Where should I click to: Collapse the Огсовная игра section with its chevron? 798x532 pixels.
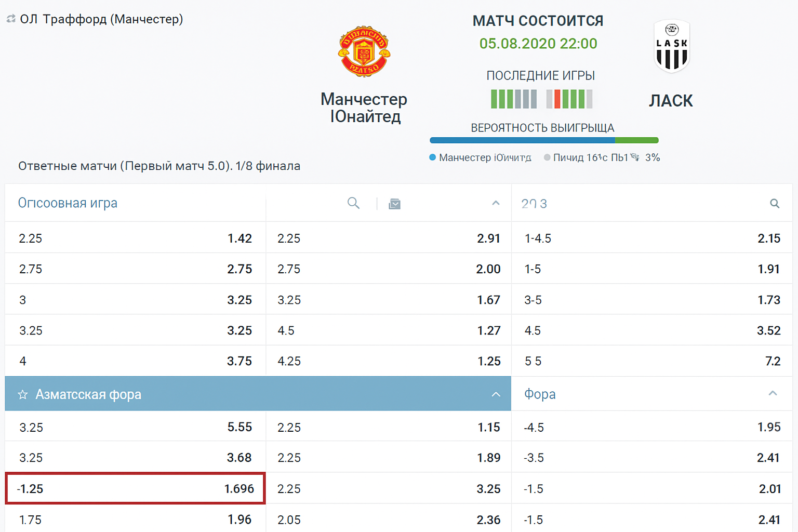point(496,203)
